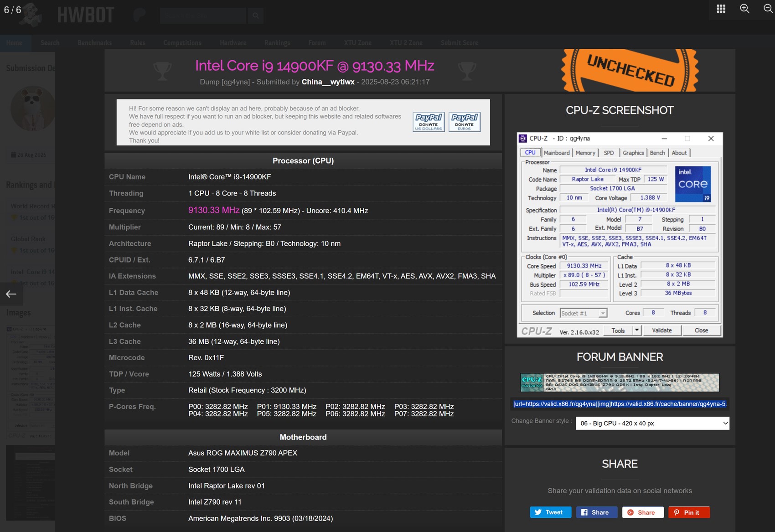Zoom out with the magnifier minus icon
Image resolution: width=775 pixels, height=532 pixels.
click(x=768, y=9)
